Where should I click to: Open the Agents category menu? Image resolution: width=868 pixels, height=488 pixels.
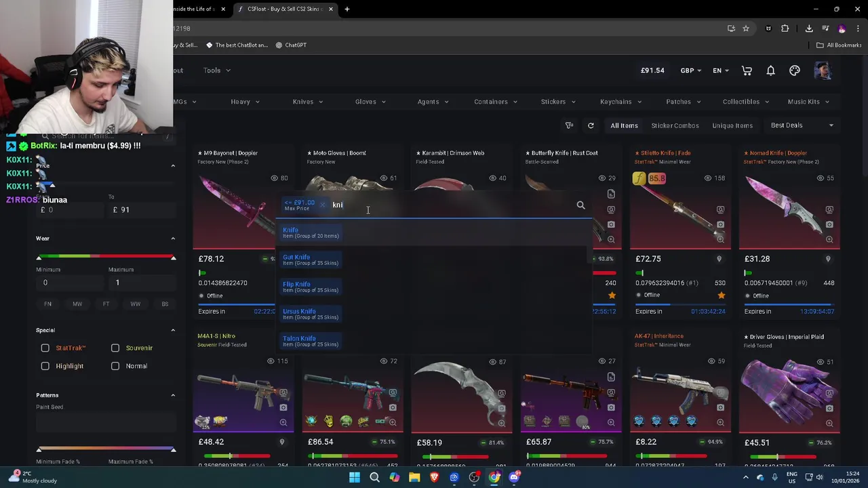[x=433, y=102]
